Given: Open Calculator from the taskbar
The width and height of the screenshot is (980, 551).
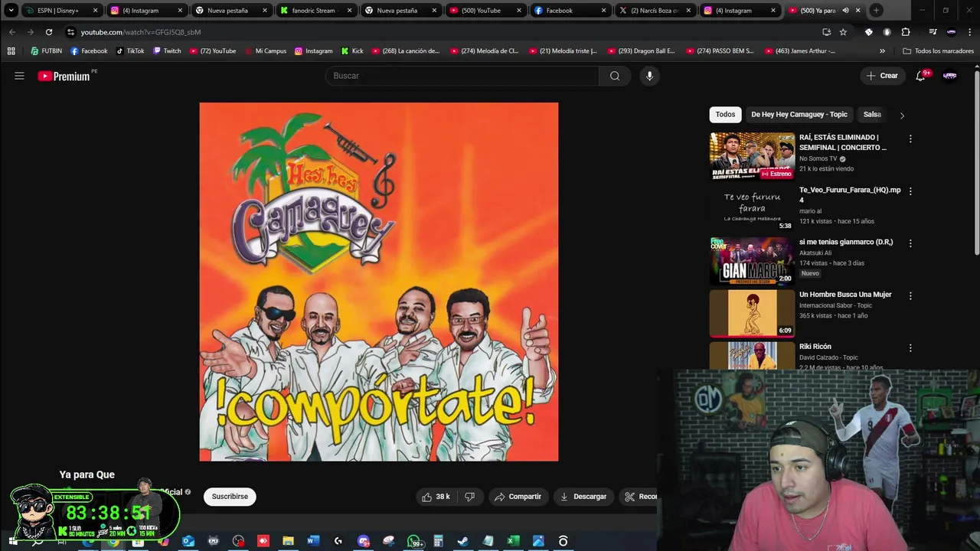Looking at the screenshot, I should (x=438, y=541).
